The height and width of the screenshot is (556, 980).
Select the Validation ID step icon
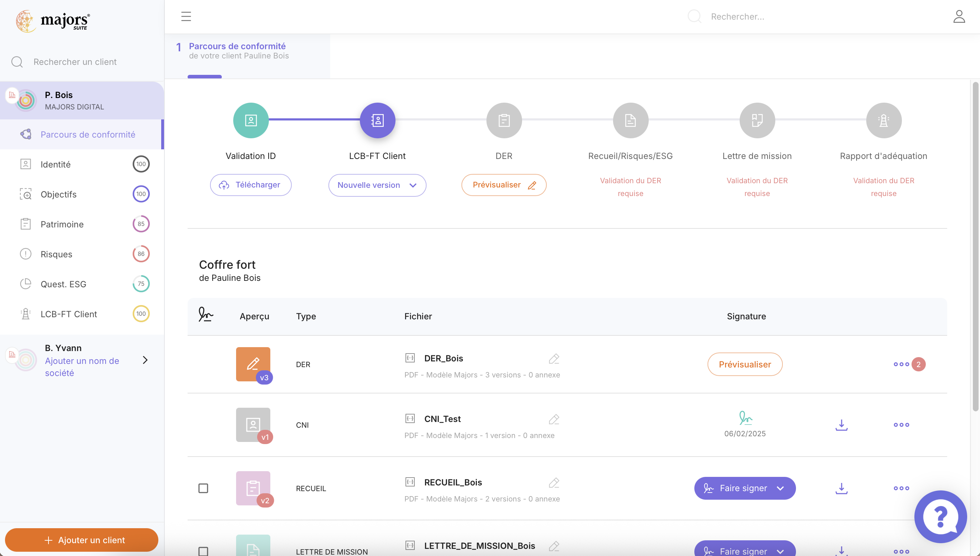250,120
